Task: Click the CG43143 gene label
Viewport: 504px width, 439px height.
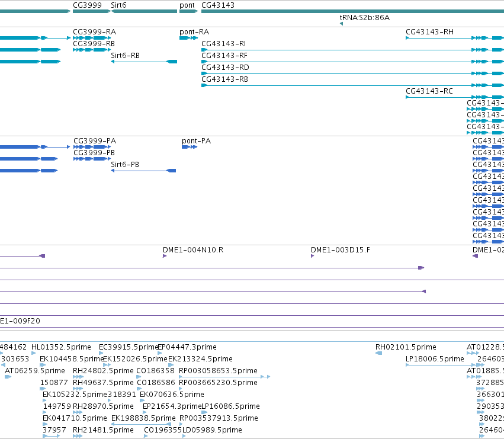Action: [218, 5]
